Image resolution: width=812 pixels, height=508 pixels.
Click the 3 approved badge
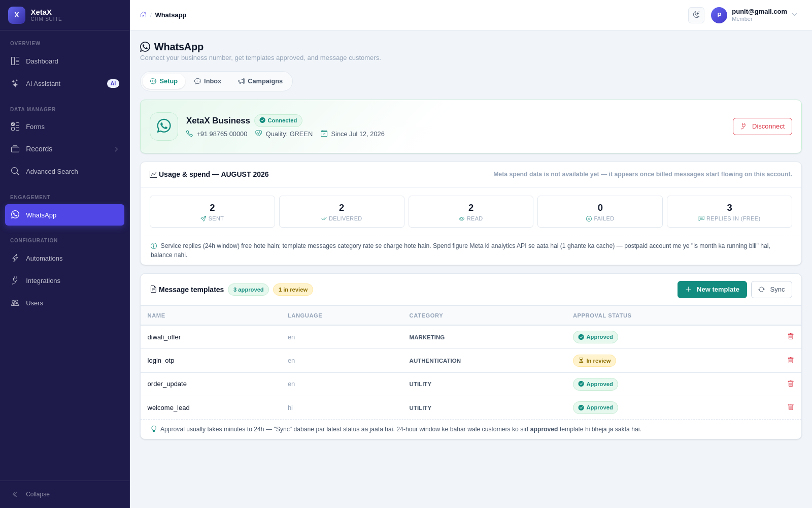tap(248, 290)
